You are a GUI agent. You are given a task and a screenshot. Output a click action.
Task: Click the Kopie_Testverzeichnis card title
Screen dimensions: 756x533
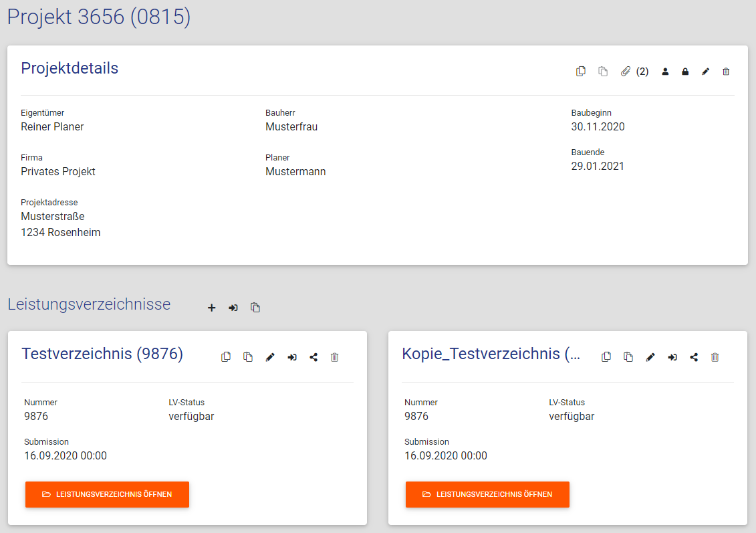pyautogui.click(x=491, y=354)
